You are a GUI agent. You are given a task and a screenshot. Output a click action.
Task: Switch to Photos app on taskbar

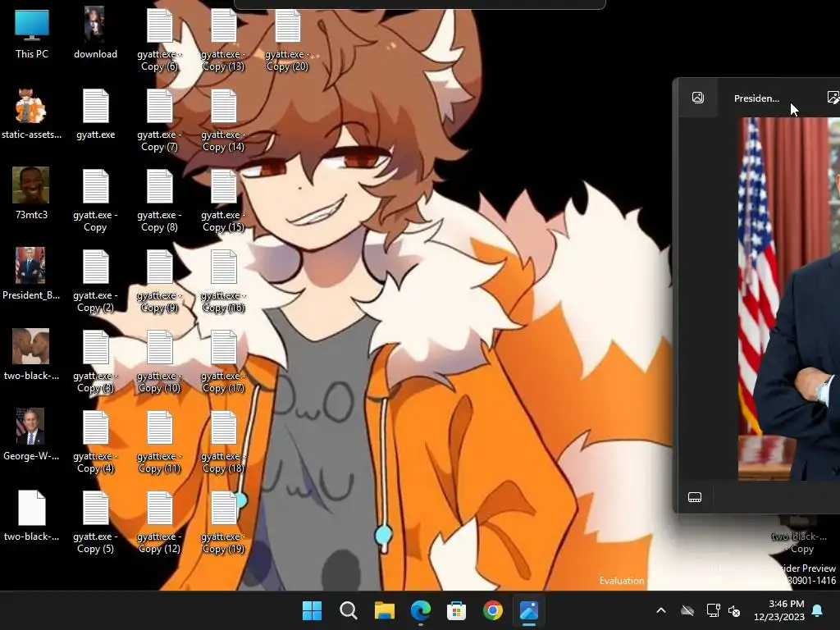(x=529, y=610)
